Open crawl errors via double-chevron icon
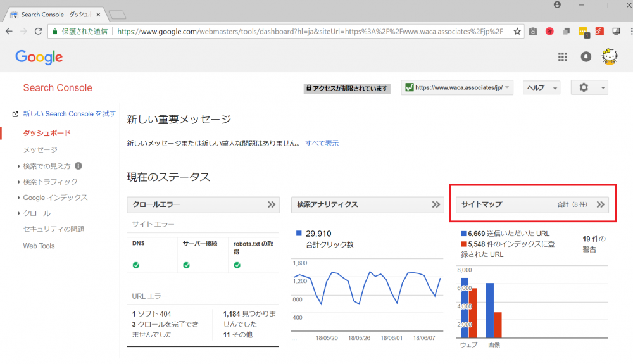633x364 pixels. (272, 204)
